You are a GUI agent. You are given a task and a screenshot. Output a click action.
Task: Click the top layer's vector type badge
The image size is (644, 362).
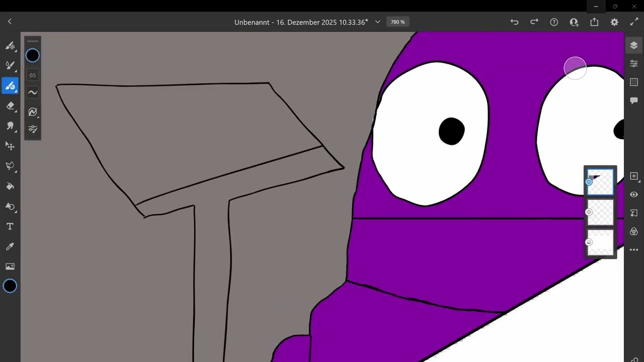(589, 182)
